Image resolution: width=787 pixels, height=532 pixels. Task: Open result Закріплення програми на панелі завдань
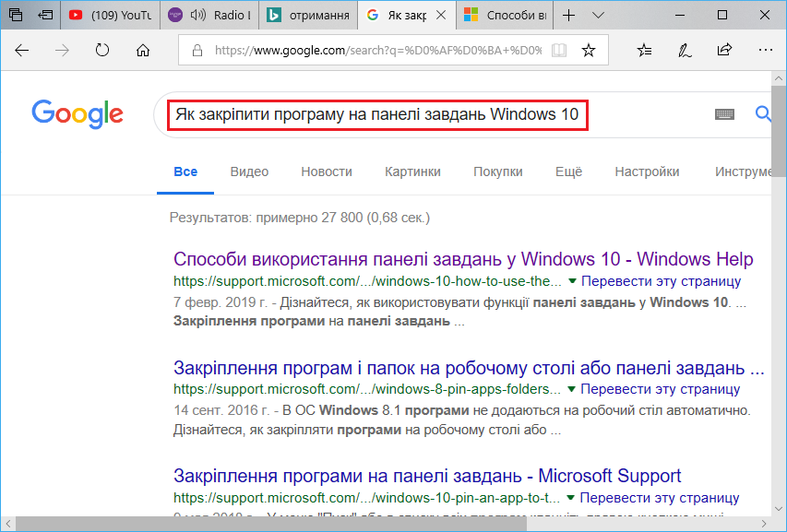point(427,476)
